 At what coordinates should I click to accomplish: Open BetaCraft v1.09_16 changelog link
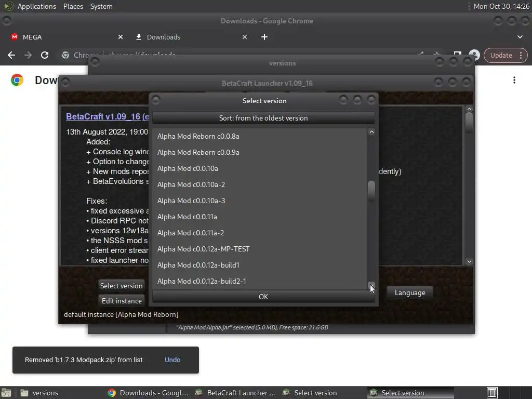coord(107,116)
